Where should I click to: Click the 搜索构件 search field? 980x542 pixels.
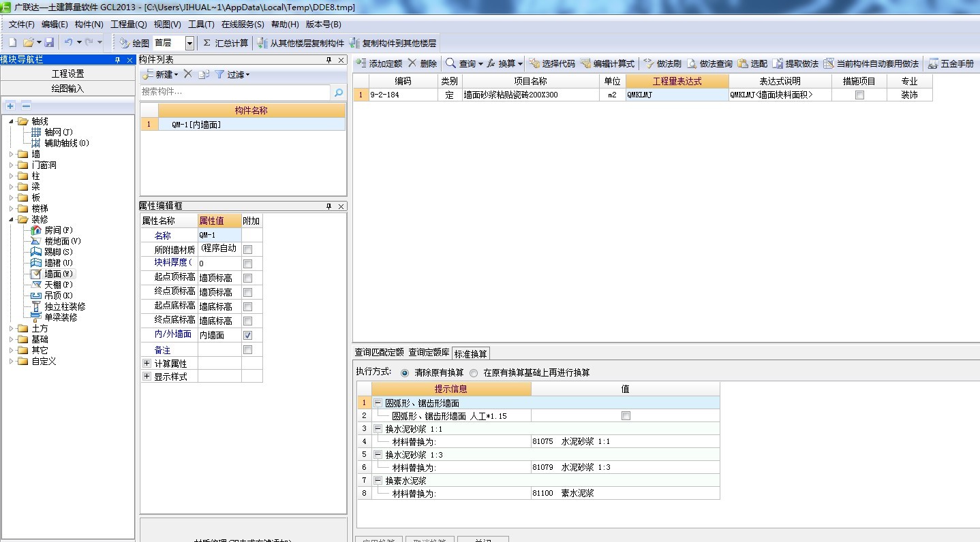click(235, 92)
